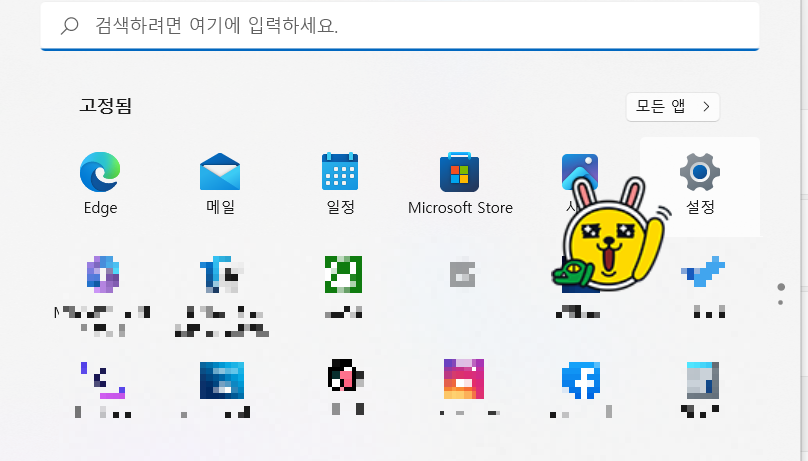Select the larger current-page dot indicator
808x461 pixels.
(x=781, y=287)
